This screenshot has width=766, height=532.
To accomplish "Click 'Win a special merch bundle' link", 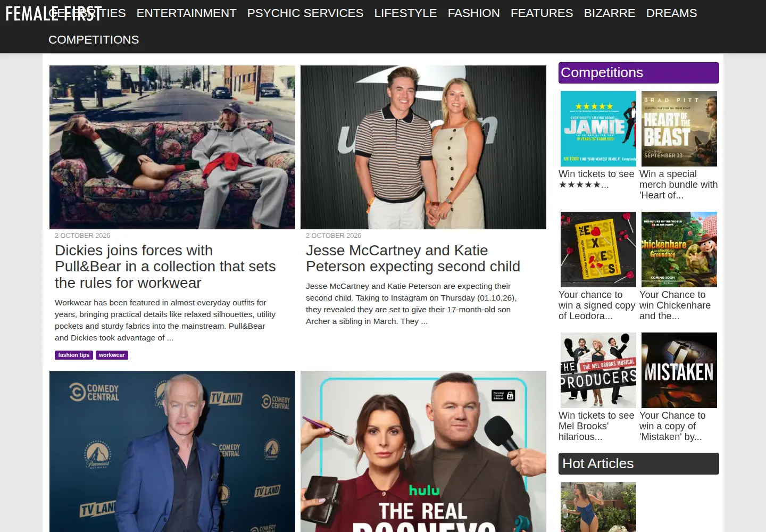I will click(x=679, y=185).
